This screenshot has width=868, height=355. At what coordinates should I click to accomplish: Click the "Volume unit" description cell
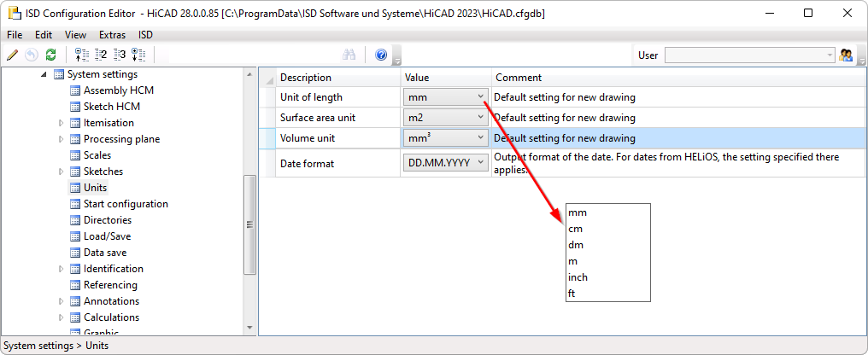pyautogui.click(x=337, y=138)
